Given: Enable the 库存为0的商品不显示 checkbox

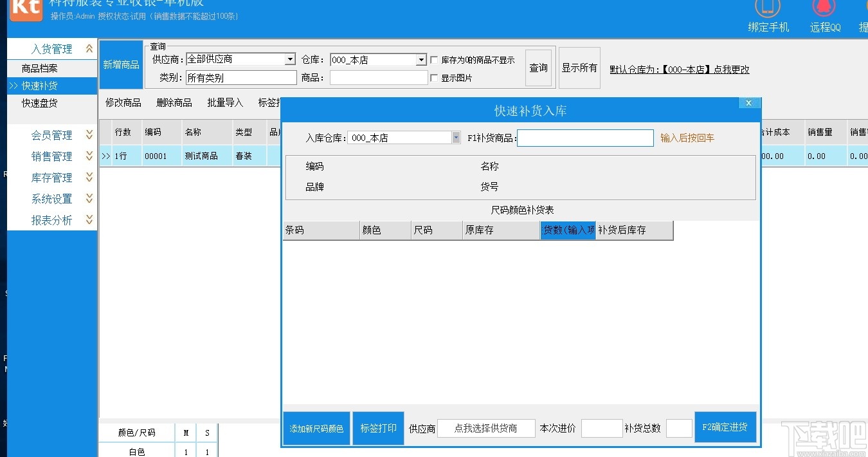Looking at the screenshot, I should pos(435,59).
